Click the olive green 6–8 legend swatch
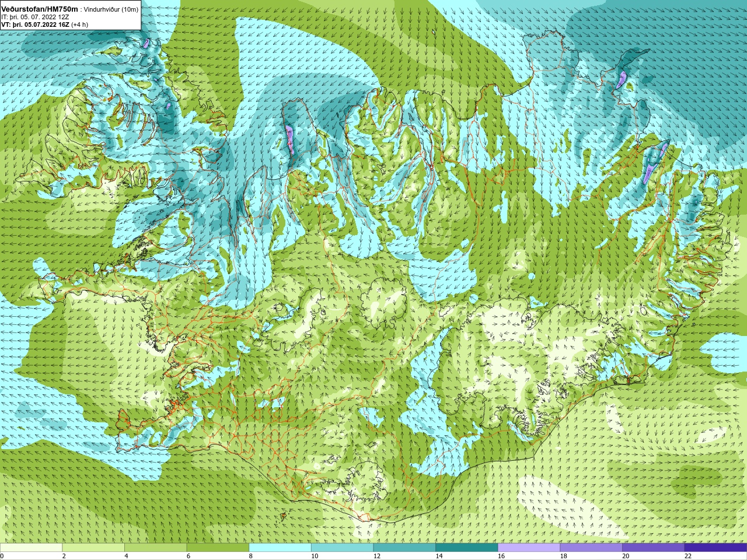Screen dimensions: 747x560 (x=218, y=548)
